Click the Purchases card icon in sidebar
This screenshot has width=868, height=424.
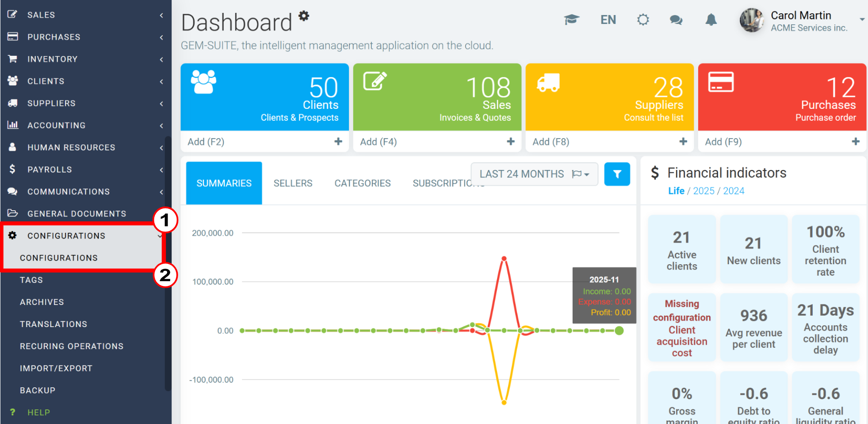click(x=12, y=37)
